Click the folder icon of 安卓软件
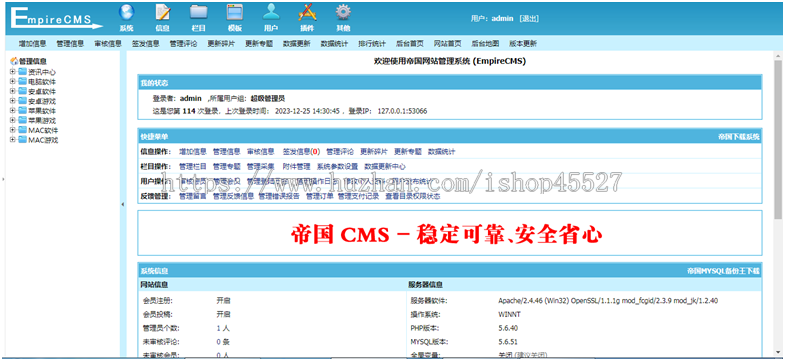 [23, 91]
